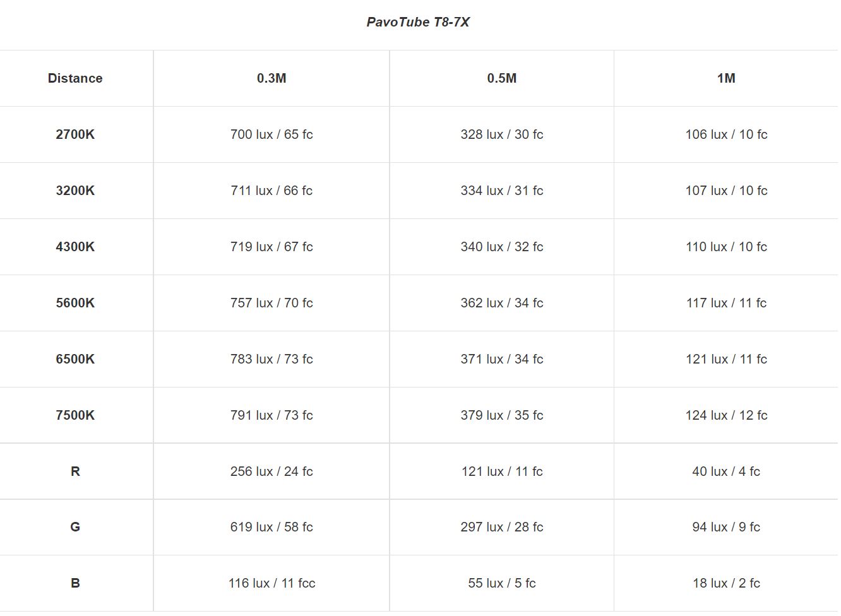
Task: Select the 362 lux / 34 fc cell
Action: 502,303
